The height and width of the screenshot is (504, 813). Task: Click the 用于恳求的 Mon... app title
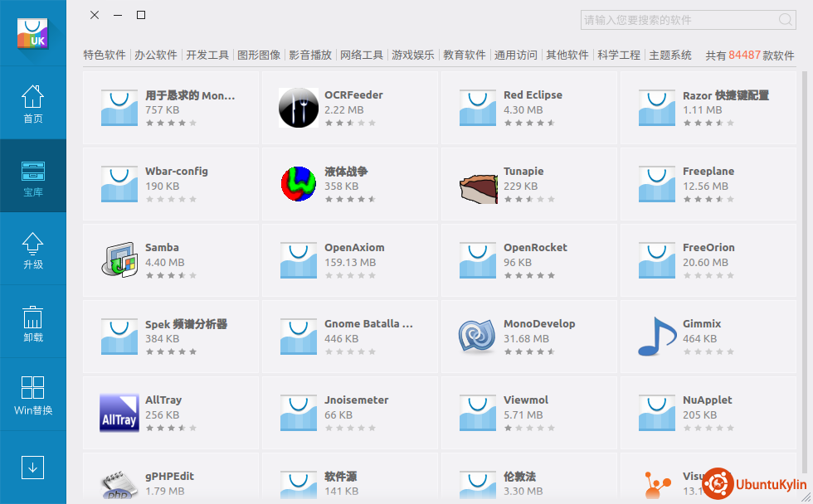coord(190,95)
